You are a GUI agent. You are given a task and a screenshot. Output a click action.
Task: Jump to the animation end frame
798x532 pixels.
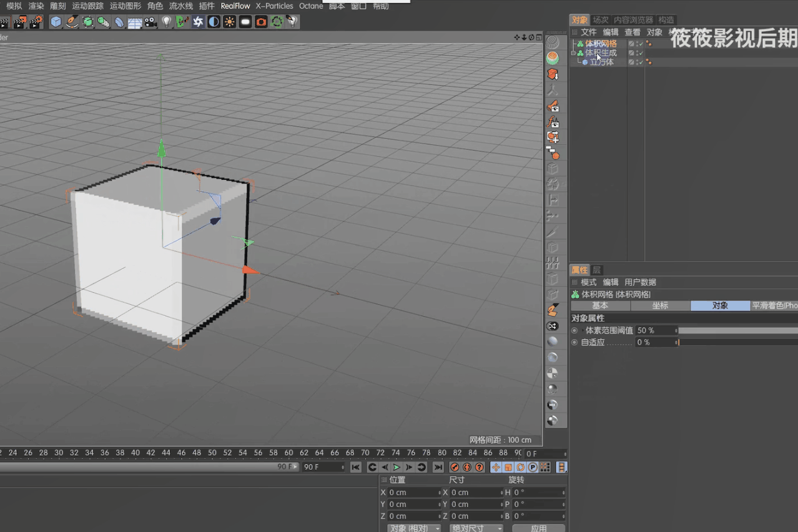click(438, 467)
